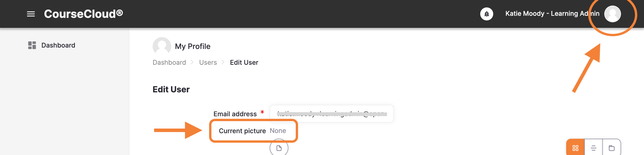This screenshot has height=155, width=644.
Task: Open Katie Moody - Learning Admin user menu
Action: point(552,13)
